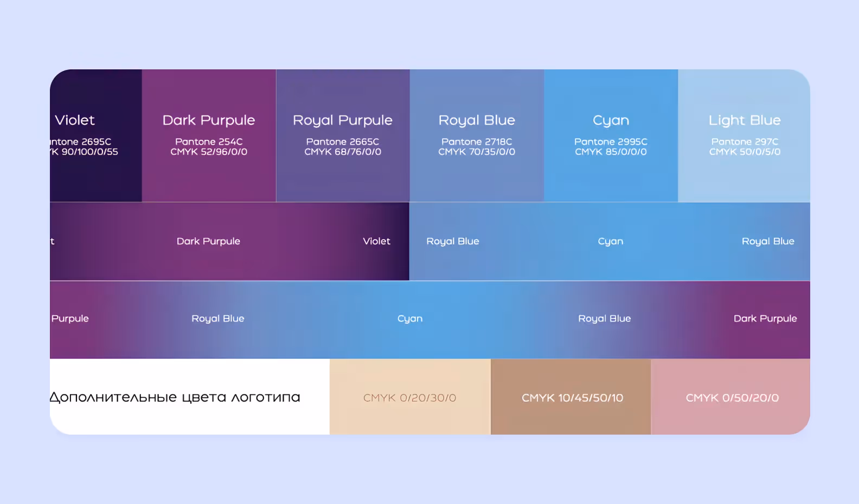859x504 pixels.
Task: Click the "Royal Blue" title above Pantone 2718C
Action: coord(477,120)
